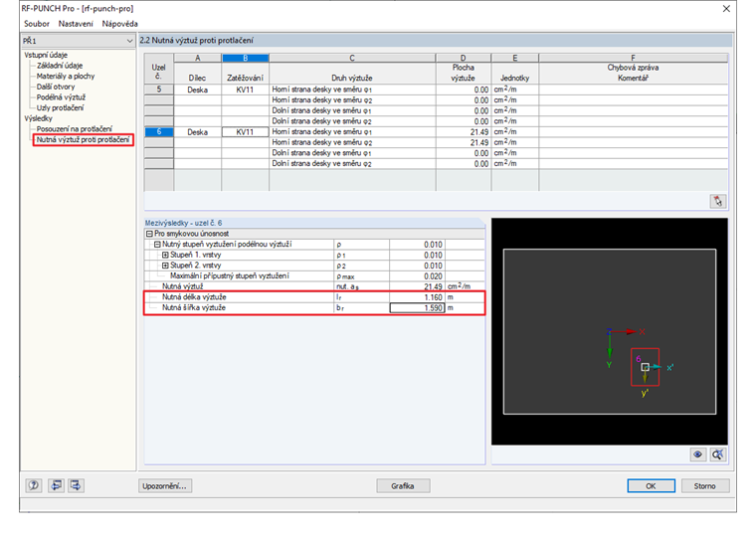Confirm with the OK button
The image size is (756, 539).
[x=651, y=486]
